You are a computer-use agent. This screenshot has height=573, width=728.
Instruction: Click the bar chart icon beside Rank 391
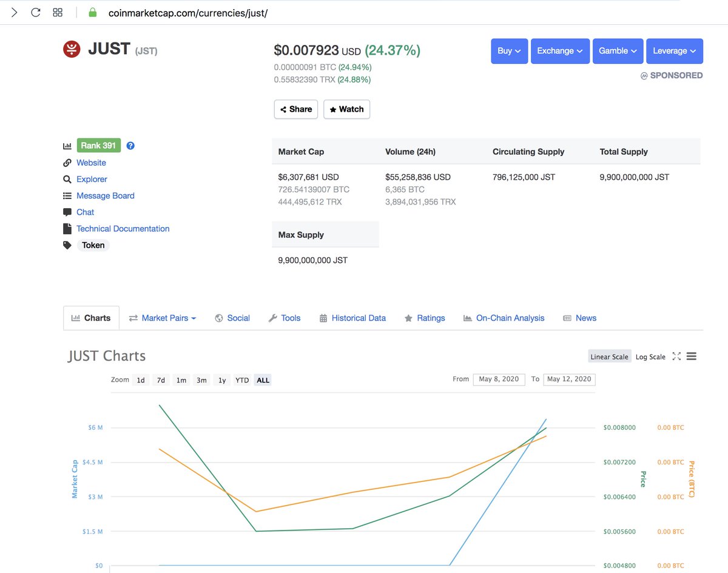tap(67, 146)
